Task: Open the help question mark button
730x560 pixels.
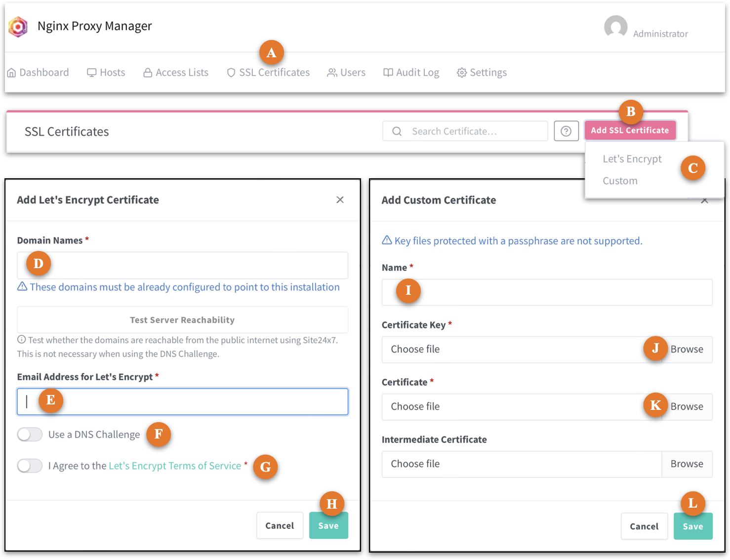Action: [x=566, y=131]
